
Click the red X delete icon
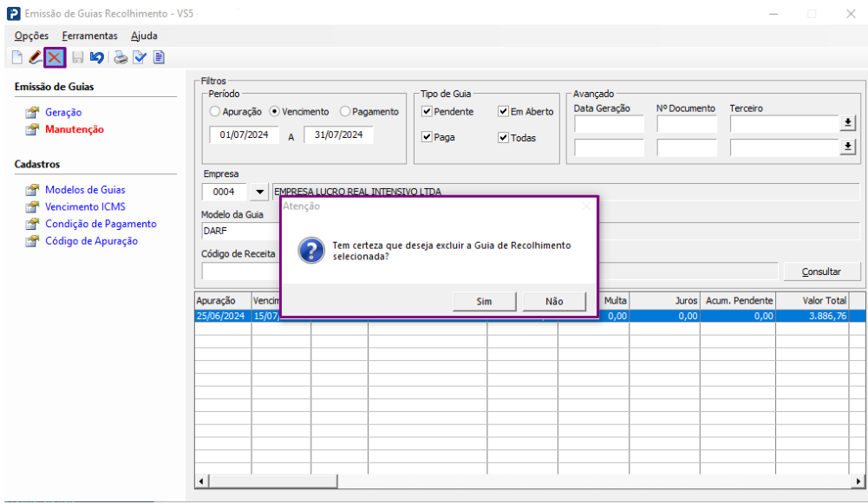[x=55, y=58]
